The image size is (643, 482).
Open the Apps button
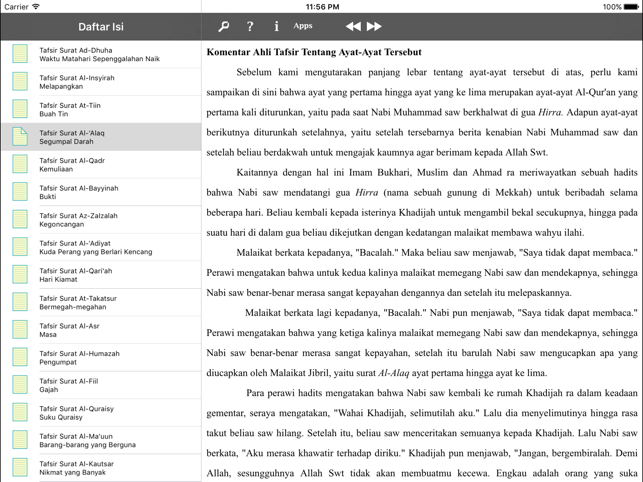pos(303,26)
